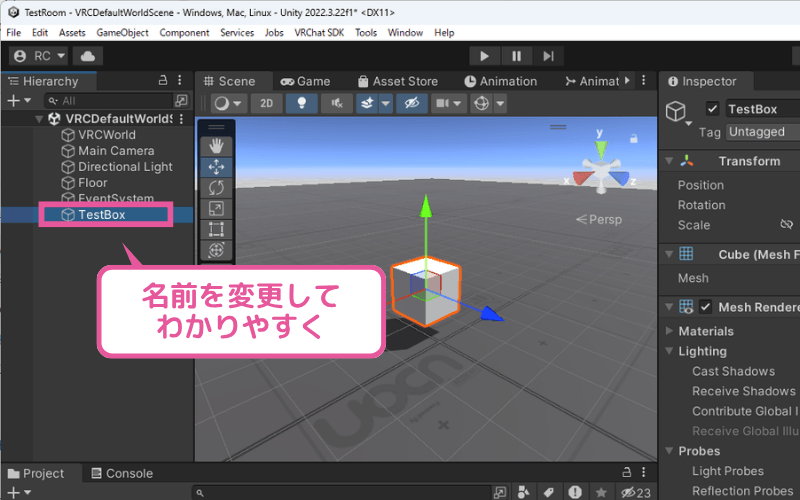800x500 pixels.
Task: Open draw mode shading dropdown
Action: [228, 104]
